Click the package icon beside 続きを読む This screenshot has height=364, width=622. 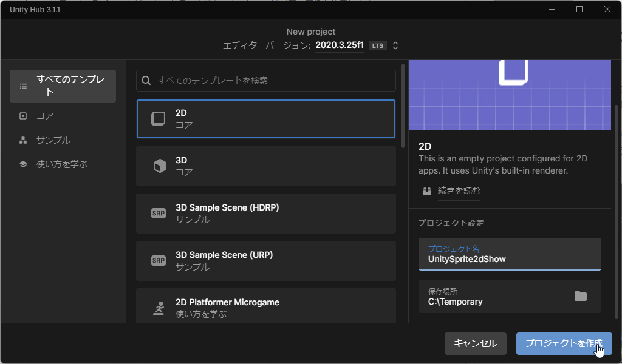coord(427,191)
